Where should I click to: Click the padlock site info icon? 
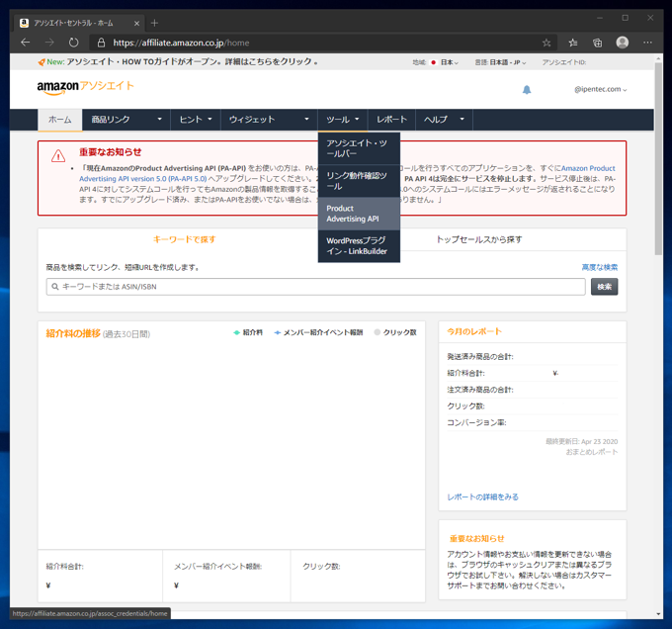point(101,43)
